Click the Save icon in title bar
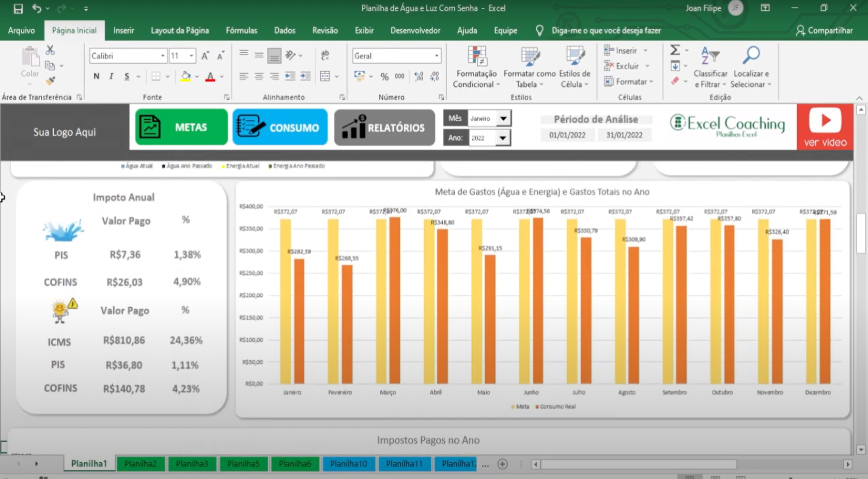Screen dimensions: 868x479 18,8
